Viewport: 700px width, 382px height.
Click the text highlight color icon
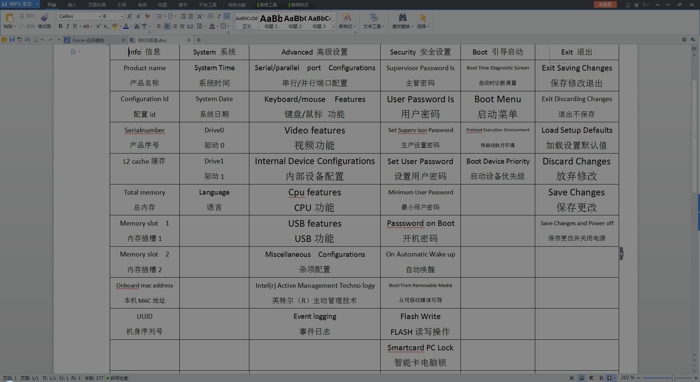tap(115, 26)
